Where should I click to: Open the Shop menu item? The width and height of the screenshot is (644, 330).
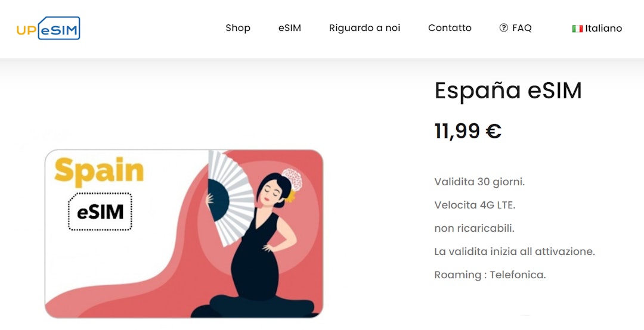(238, 28)
